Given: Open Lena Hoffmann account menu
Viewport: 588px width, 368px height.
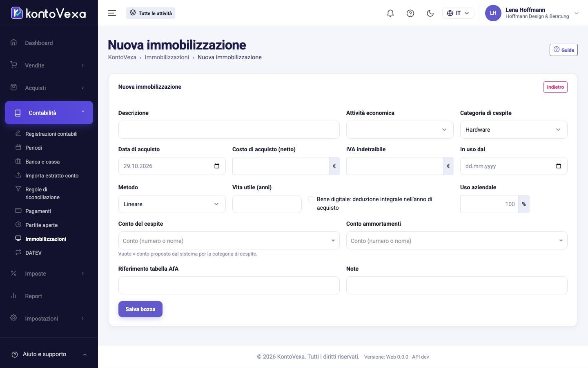Looking at the screenshot, I should [x=532, y=13].
